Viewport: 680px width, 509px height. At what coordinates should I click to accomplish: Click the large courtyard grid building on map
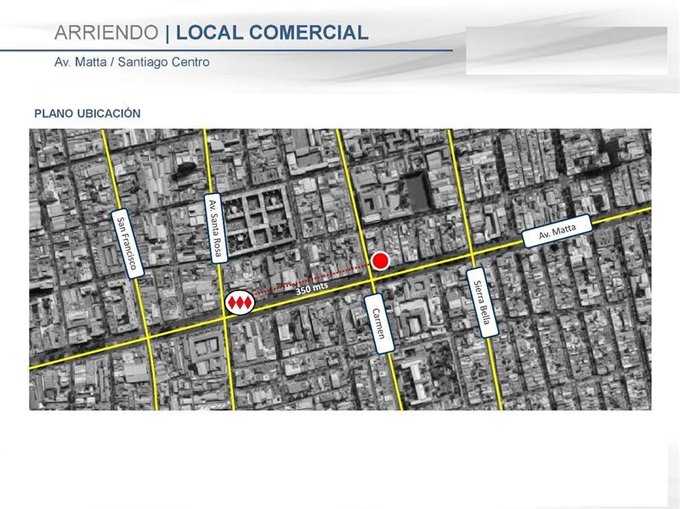(258, 220)
